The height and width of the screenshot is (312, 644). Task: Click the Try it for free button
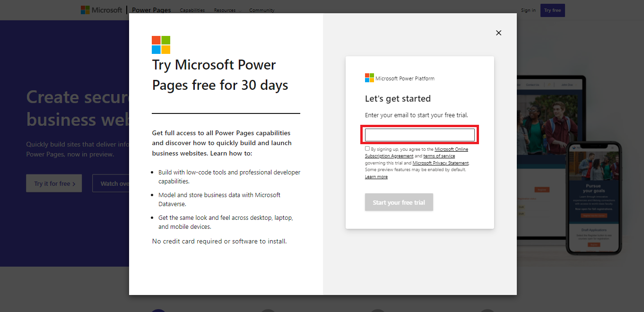pos(54,183)
